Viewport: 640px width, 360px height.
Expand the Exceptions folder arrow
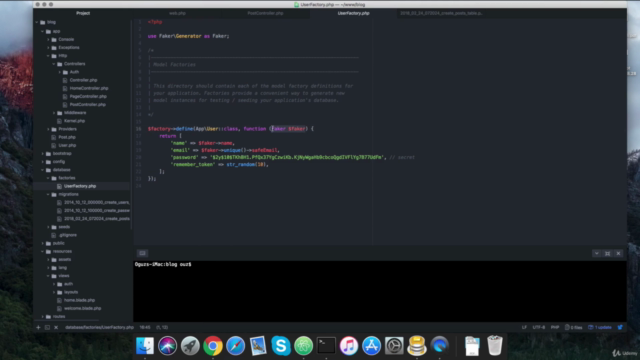(x=48, y=47)
